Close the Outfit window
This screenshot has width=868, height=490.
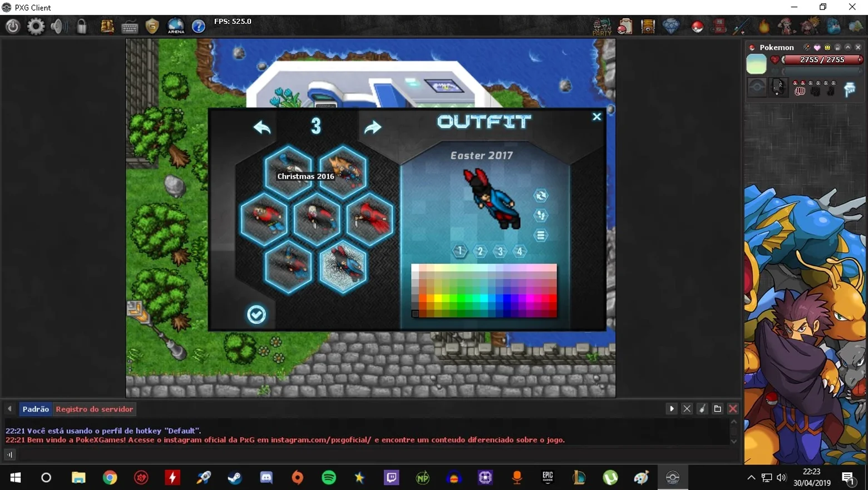pyautogui.click(x=596, y=117)
